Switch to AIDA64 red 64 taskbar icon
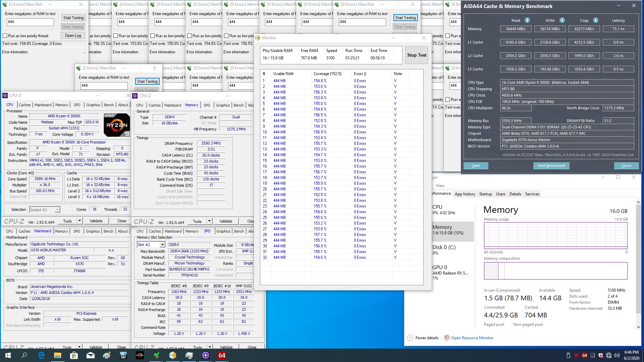 coord(222,355)
